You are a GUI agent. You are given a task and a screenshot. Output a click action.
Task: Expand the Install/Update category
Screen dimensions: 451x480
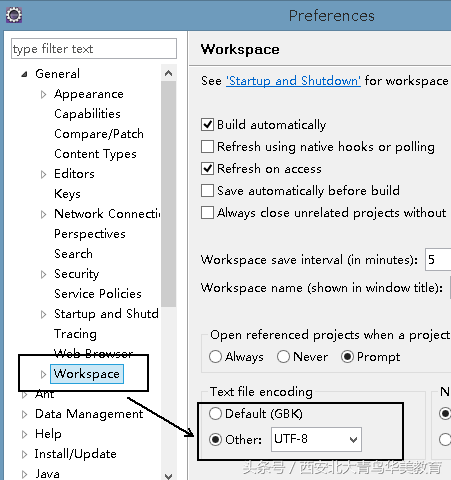click(x=24, y=454)
